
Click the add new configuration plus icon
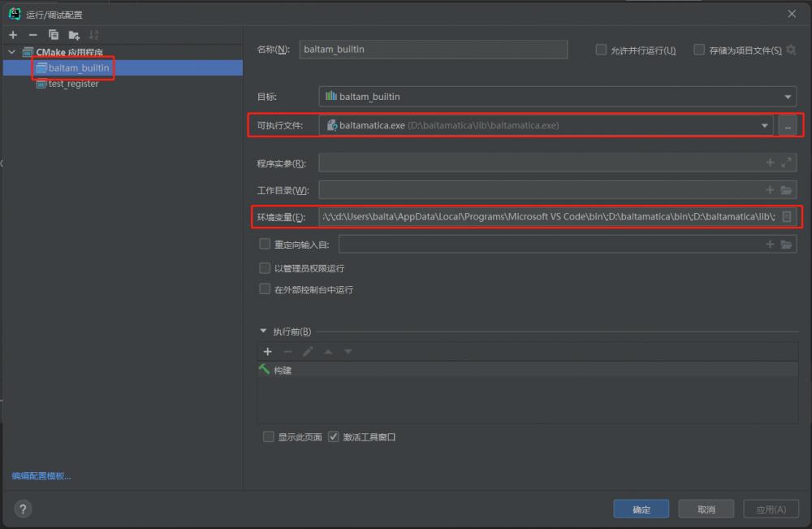coord(13,35)
